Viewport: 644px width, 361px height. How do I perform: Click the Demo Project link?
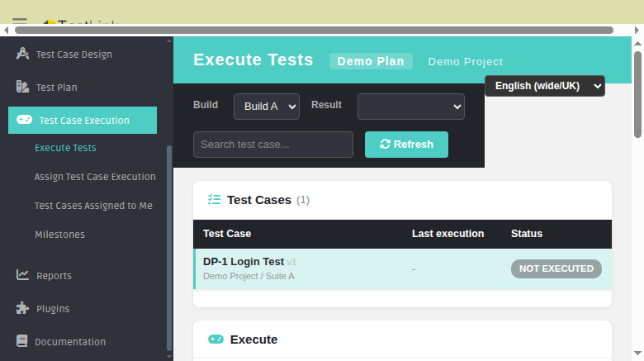(466, 62)
